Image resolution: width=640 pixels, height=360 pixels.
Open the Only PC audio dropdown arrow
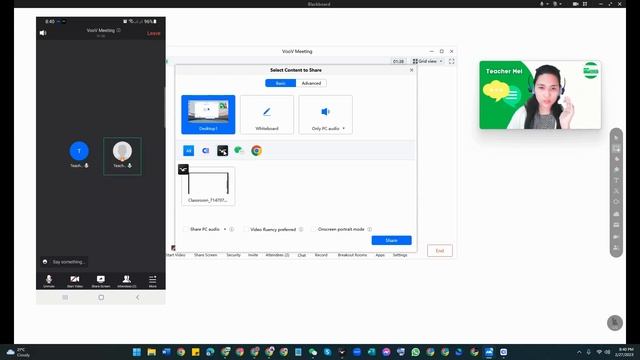pyautogui.click(x=344, y=129)
